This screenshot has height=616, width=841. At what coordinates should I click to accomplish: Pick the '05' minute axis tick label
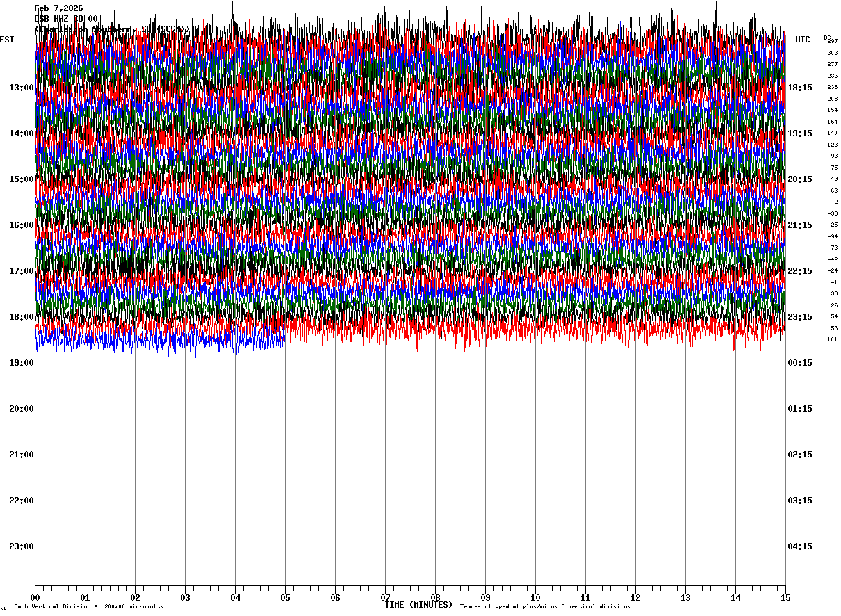tap(285, 598)
